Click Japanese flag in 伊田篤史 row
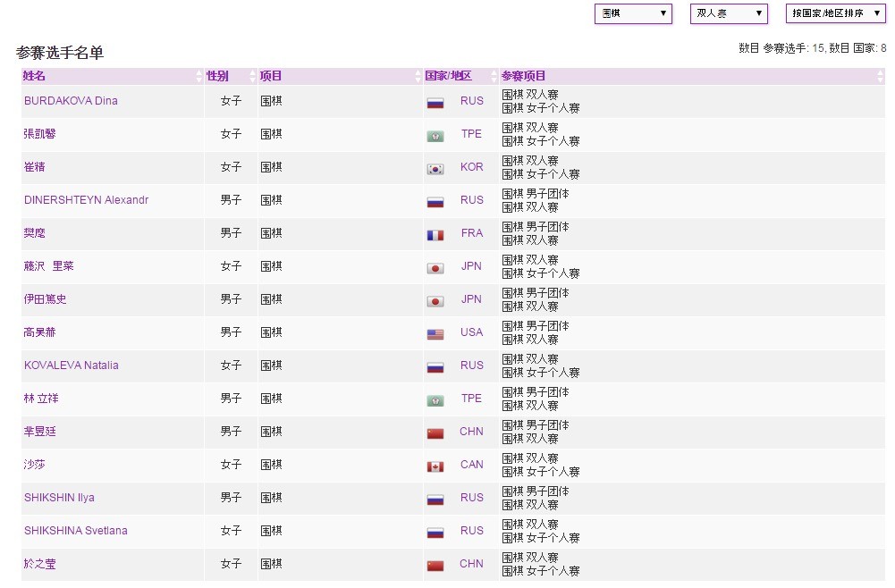 [x=435, y=302]
